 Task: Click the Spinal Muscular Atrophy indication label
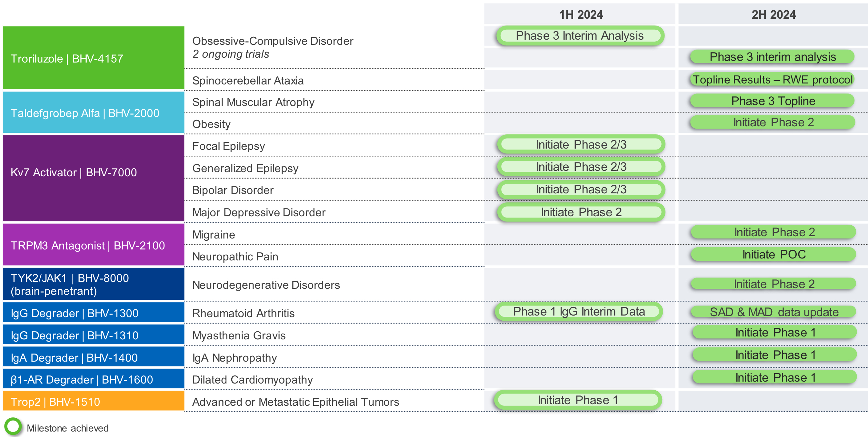tap(253, 102)
